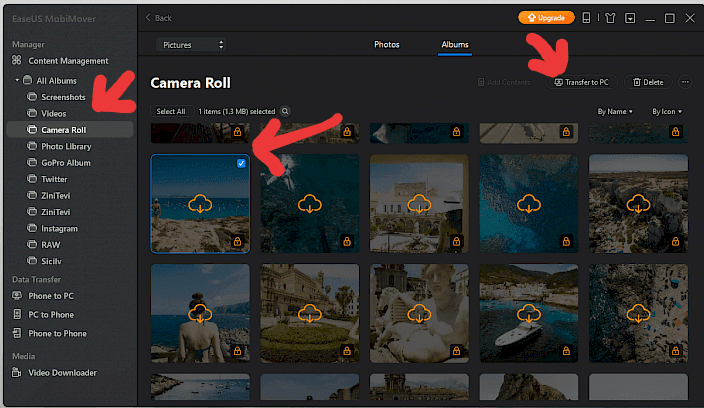Click the RAW album icon
704x408 pixels.
pos(32,245)
